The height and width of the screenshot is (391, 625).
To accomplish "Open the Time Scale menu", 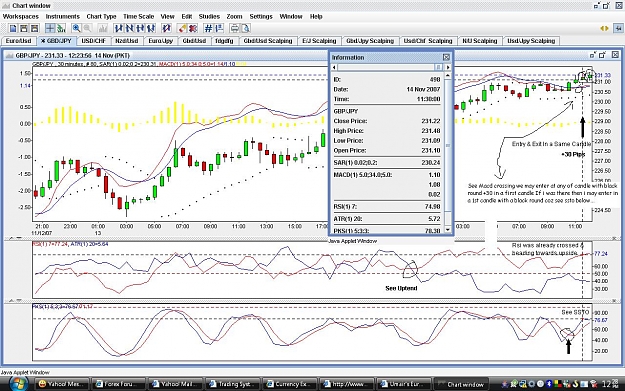I will pyautogui.click(x=138, y=16).
